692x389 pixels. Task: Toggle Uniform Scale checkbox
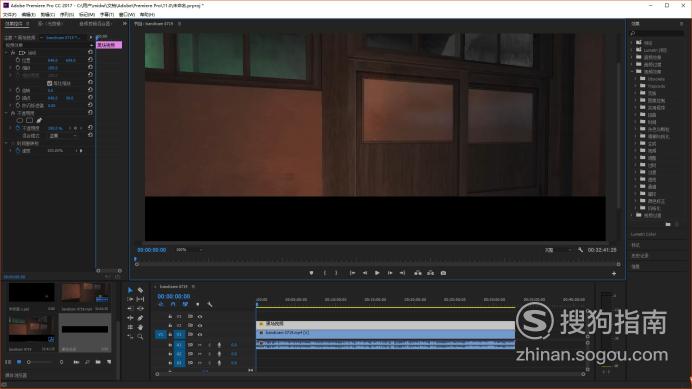tap(49, 83)
